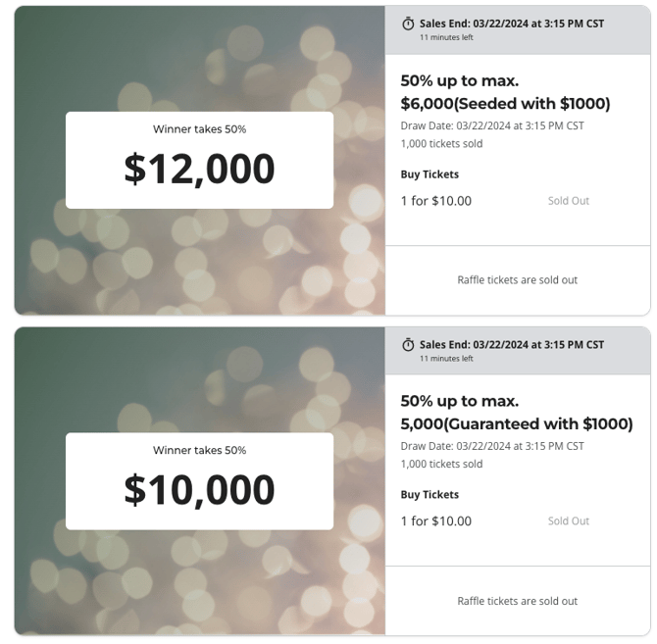This screenshot has height=644, width=657.
Task: Select the $10,000 prize amount
Action: (199, 489)
